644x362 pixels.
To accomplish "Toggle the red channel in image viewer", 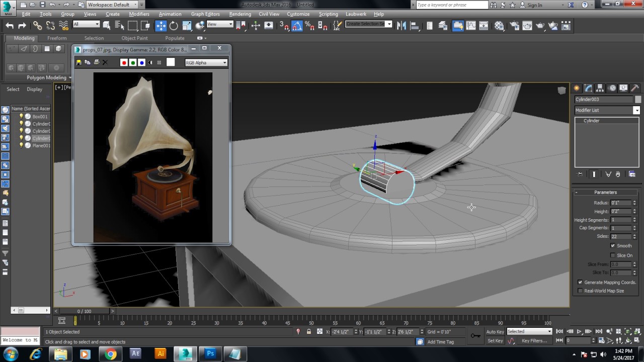I will (124, 62).
